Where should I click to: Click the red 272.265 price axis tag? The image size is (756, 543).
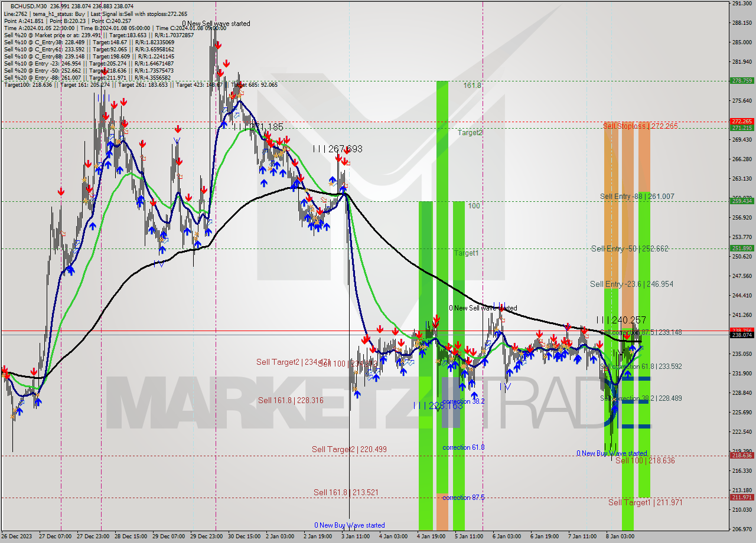point(742,122)
